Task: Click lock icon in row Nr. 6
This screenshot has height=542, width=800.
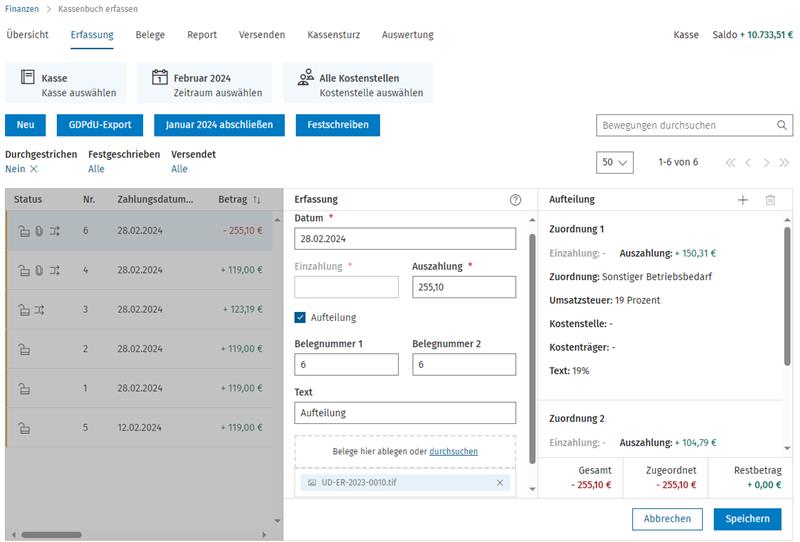Action: click(24, 231)
